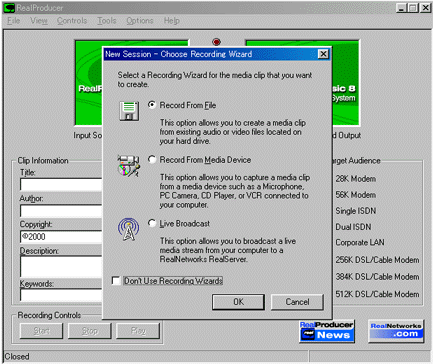Select Dual ISDN target audience
The width and height of the screenshot is (433, 364).
click(353, 227)
